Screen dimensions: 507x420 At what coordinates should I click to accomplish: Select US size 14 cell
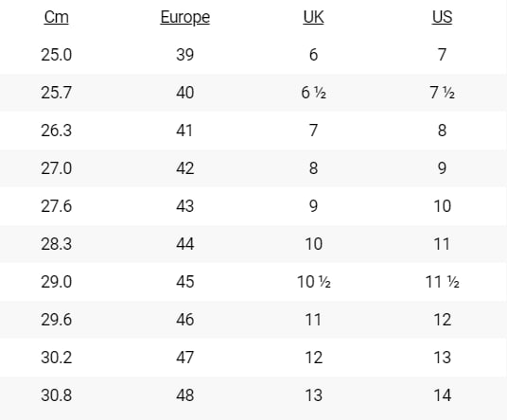click(x=442, y=395)
